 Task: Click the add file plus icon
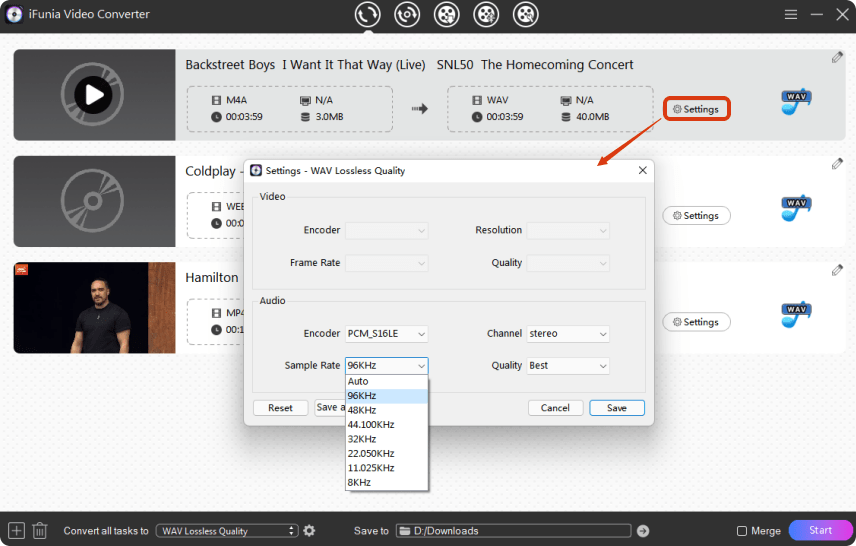pyautogui.click(x=16, y=530)
